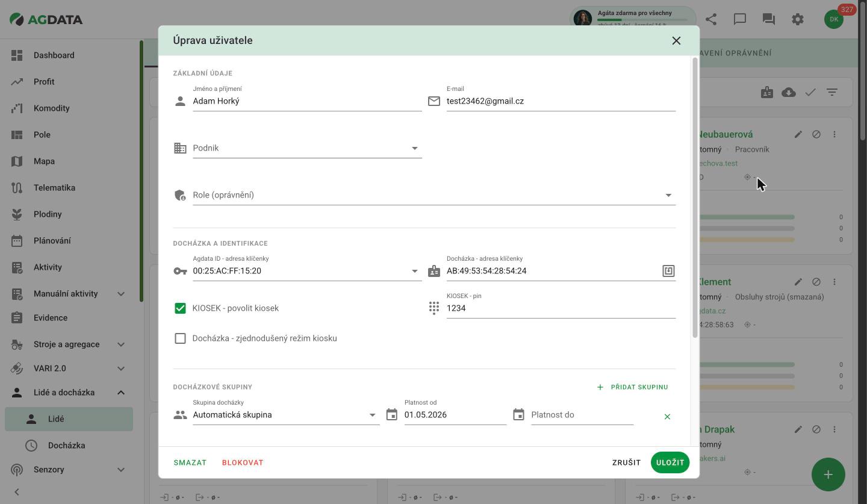This screenshot has height=504, width=867.
Task: Block the Klement card user icon
Action: click(x=816, y=282)
